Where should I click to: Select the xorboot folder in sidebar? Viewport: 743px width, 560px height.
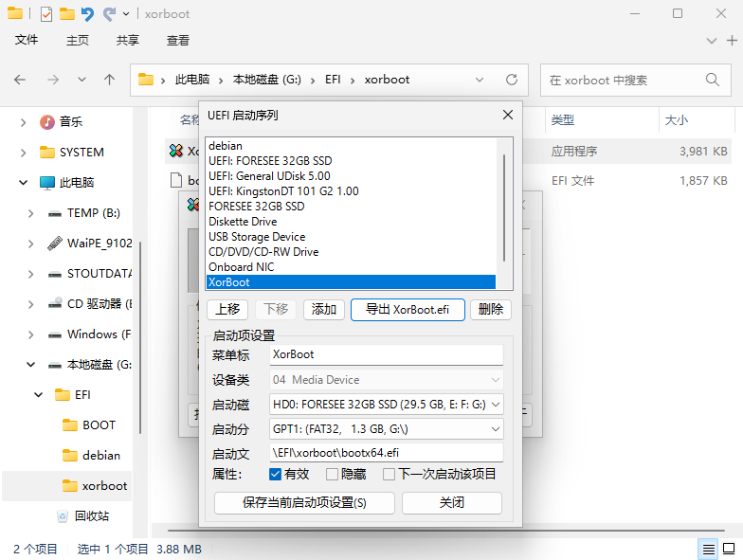95,485
